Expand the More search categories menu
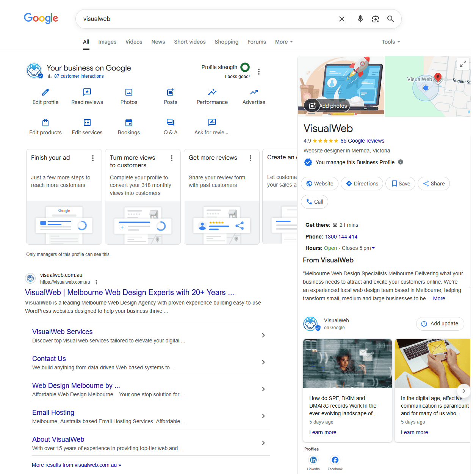Image resolution: width=476 pixels, height=474 pixels. click(x=283, y=42)
